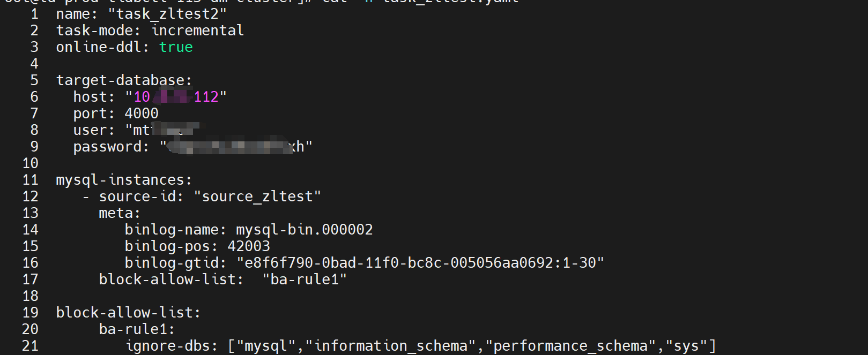Click the blurred password value on line 9
The image size is (868, 355).
click(x=236, y=147)
